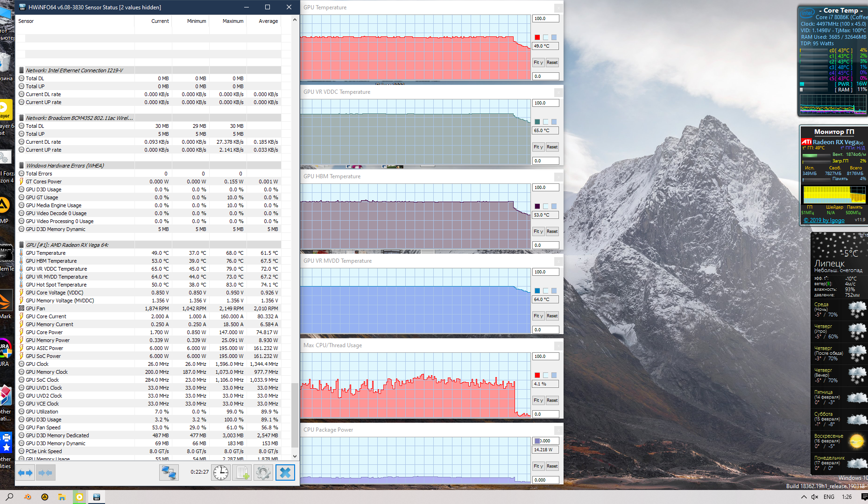Click the ENG language indicator in the tray
Image resolution: width=868 pixels, height=504 pixels.
click(x=829, y=497)
